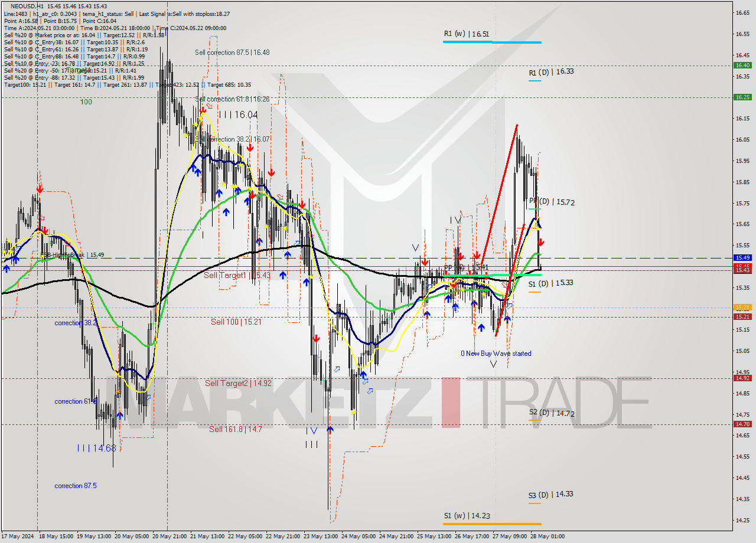The height and width of the screenshot is (543, 756).
Task: Select the Sell correction 38.2 | 16.07 label
Action: tap(232, 139)
